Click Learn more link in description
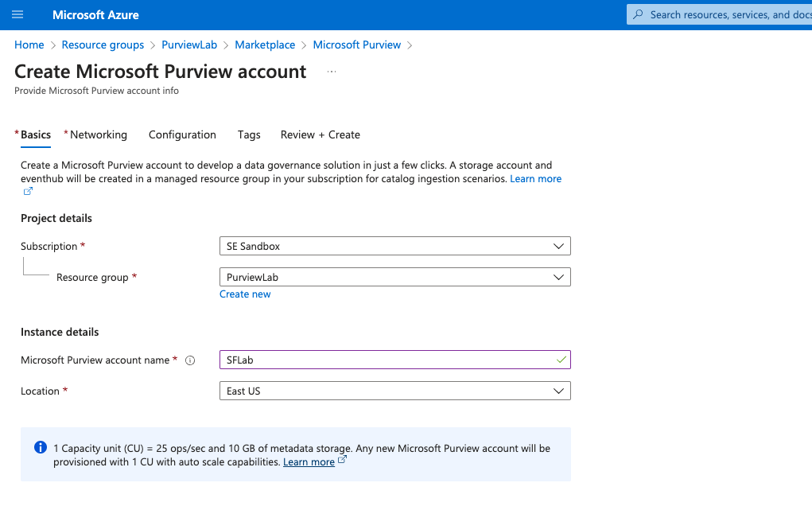This screenshot has width=812, height=510. tap(535, 179)
